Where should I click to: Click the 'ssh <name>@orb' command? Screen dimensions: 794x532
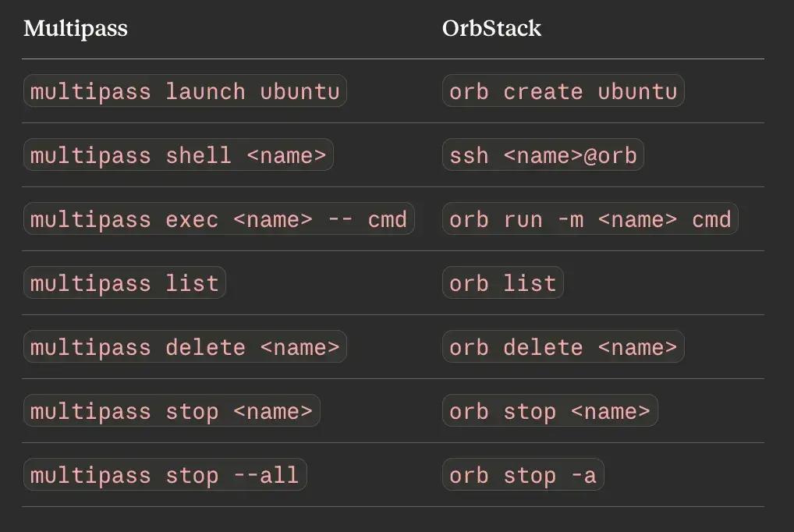[543, 155]
